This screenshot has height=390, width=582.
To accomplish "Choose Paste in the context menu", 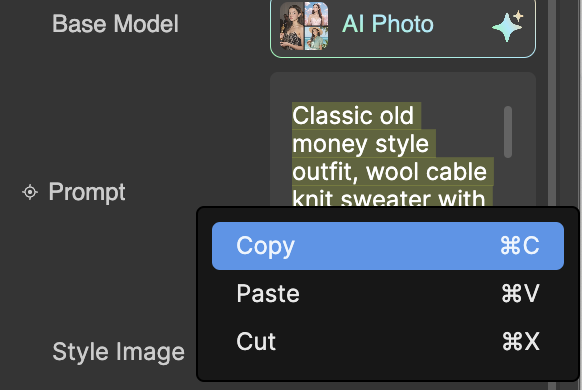I will point(388,294).
